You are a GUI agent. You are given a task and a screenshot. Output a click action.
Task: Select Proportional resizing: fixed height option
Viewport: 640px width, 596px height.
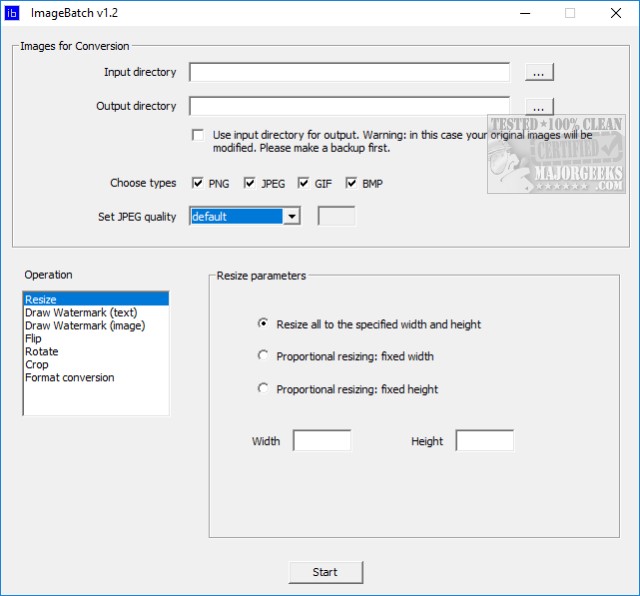click(x=263, y=388)
